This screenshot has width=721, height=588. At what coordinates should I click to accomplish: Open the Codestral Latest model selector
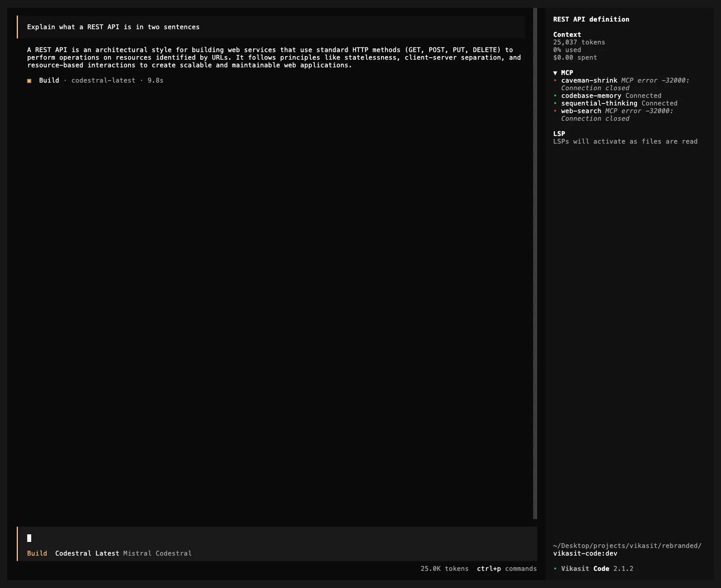(x=87, y=553)
